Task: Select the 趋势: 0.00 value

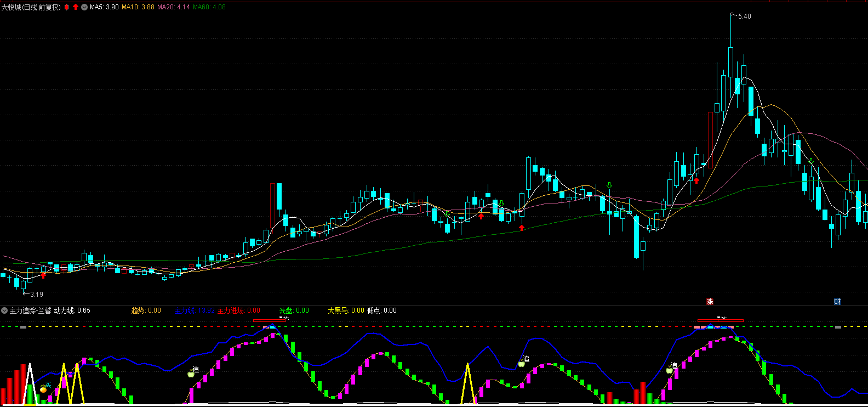Action: [146, 310]
